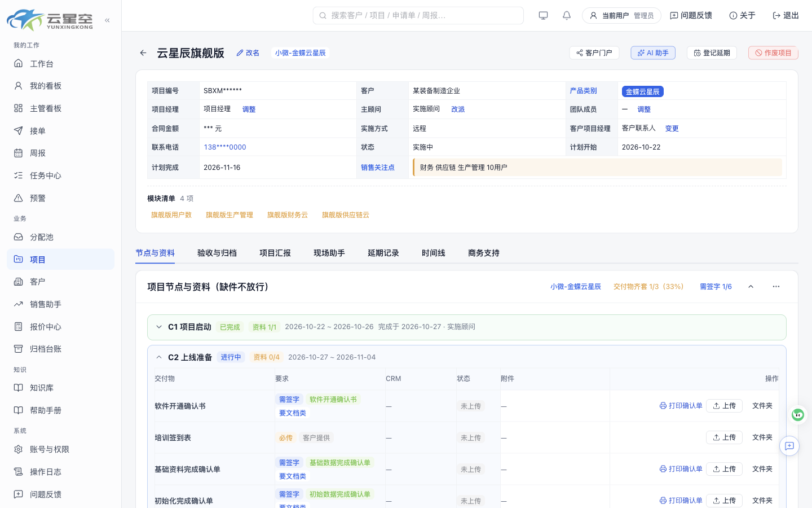Go back using the left arrow icon
The width and height of the screenshot is (812, 508).
coord(143,53)
